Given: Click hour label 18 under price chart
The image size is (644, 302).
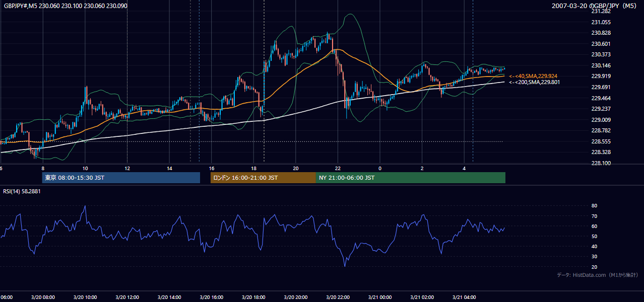Looking at the screenshot, I should [254, 169].
